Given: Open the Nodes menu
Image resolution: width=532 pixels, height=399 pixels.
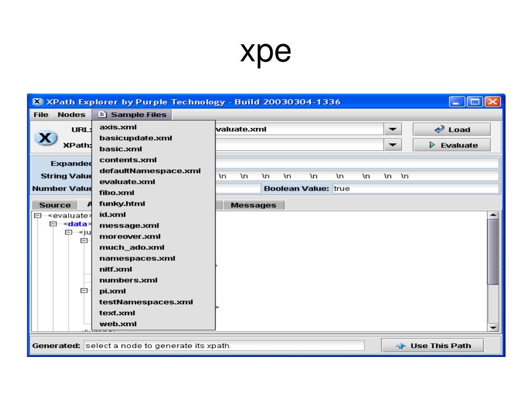Looking at the screenshot, I should [x=71, y=115].
